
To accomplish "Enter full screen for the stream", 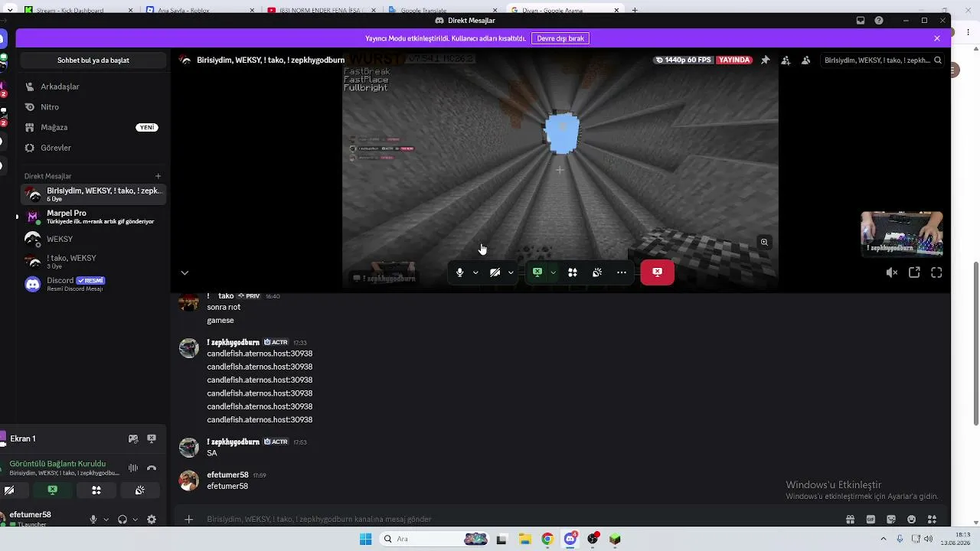I will pyautogui.click(x=936, y=272).
